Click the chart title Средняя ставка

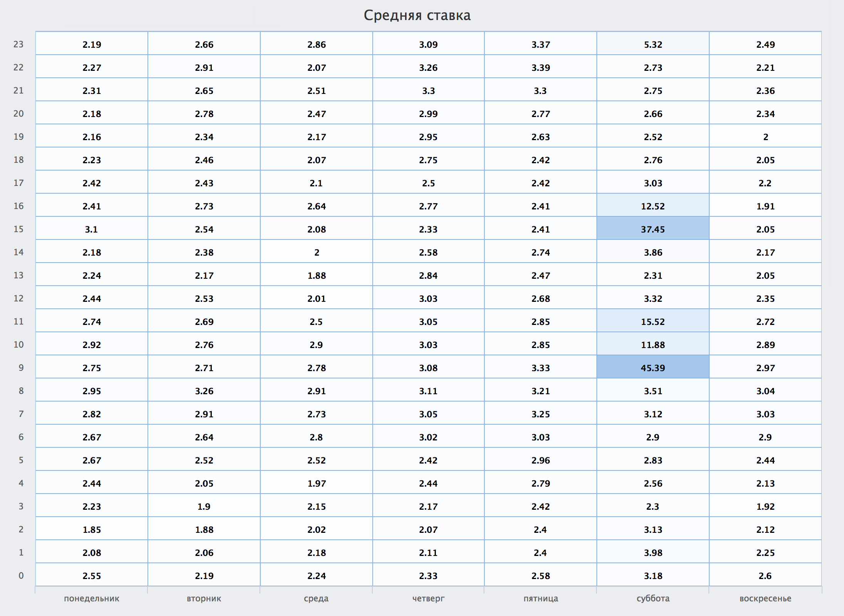(x=417, y=15)
